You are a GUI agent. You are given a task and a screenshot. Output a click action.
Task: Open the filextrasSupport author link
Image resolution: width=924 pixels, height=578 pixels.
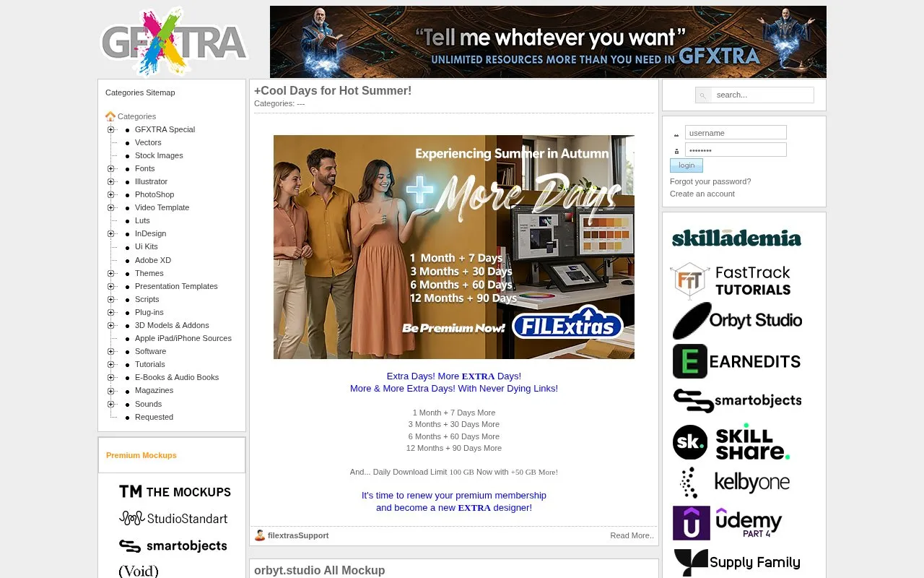298,535
